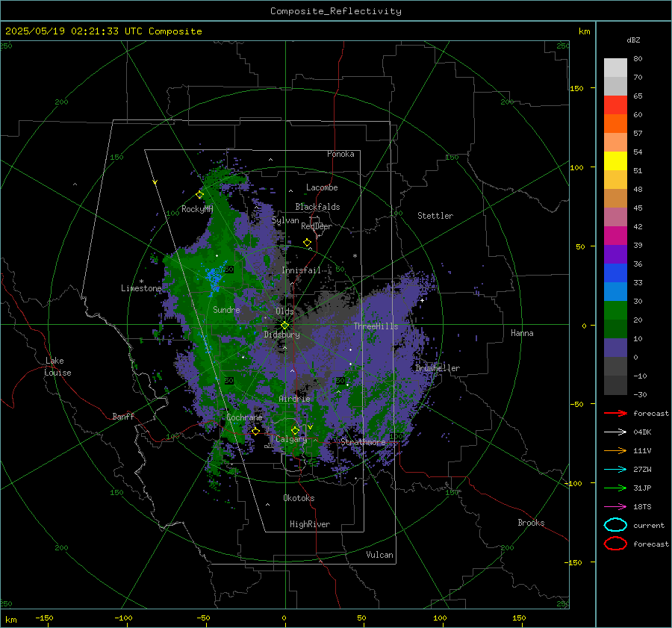Click the Limestone label
Image resolution: width=672 pixels, height=628 pixels.
[141, 288]
